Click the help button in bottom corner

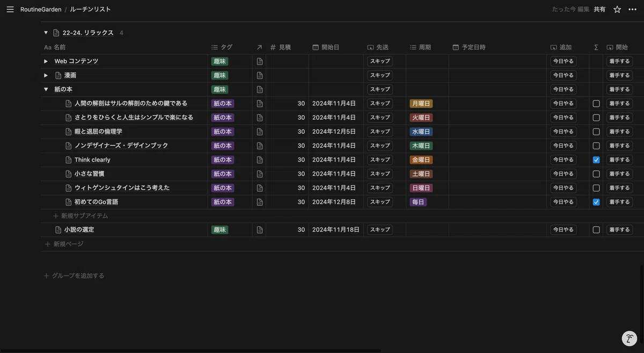point(630,338)
